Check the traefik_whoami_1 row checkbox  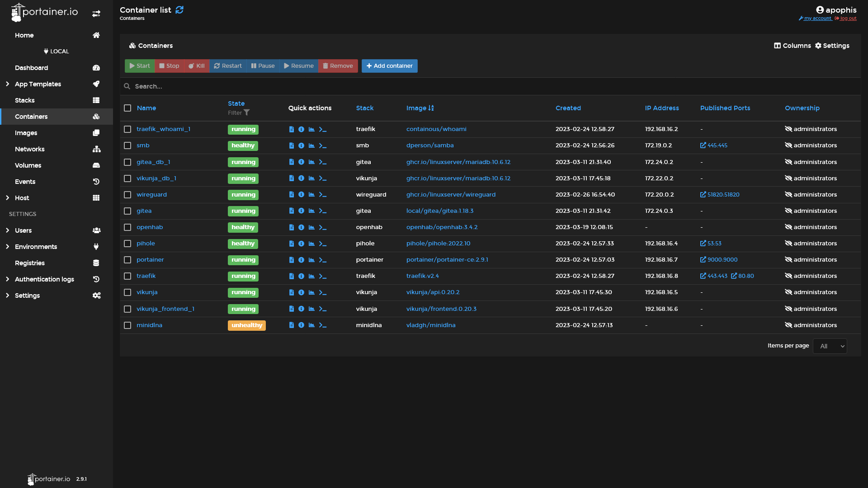coord(127,129)
